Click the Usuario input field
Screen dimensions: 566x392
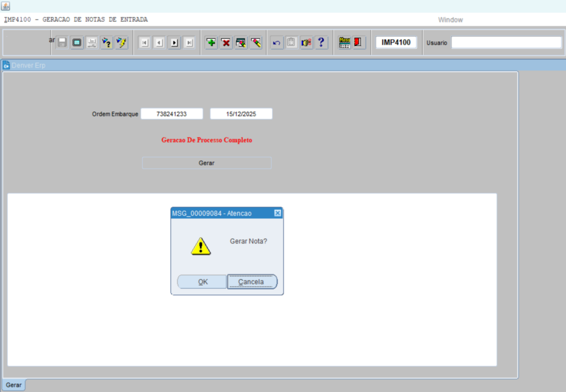[506, 43]
